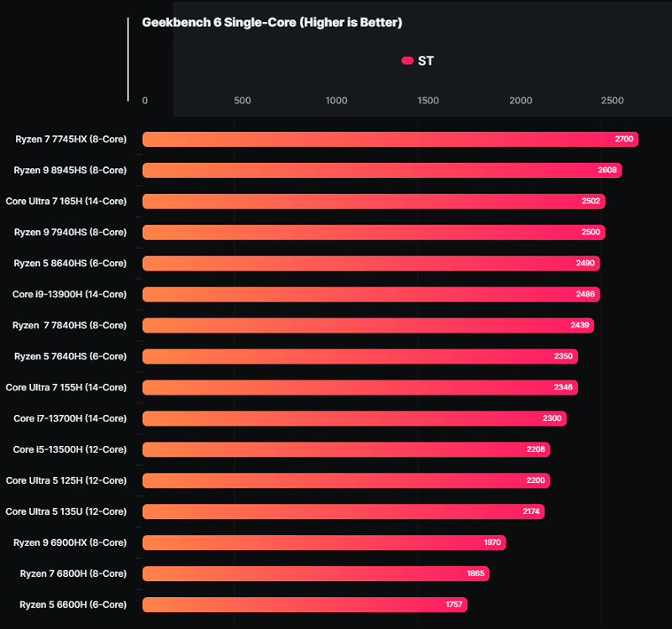
Task: Click the score value '2346'
Action: coord(563,387)
